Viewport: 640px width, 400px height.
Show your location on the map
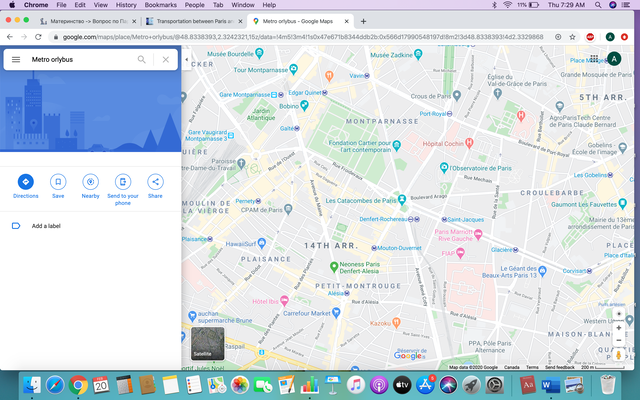pos(619,314)
